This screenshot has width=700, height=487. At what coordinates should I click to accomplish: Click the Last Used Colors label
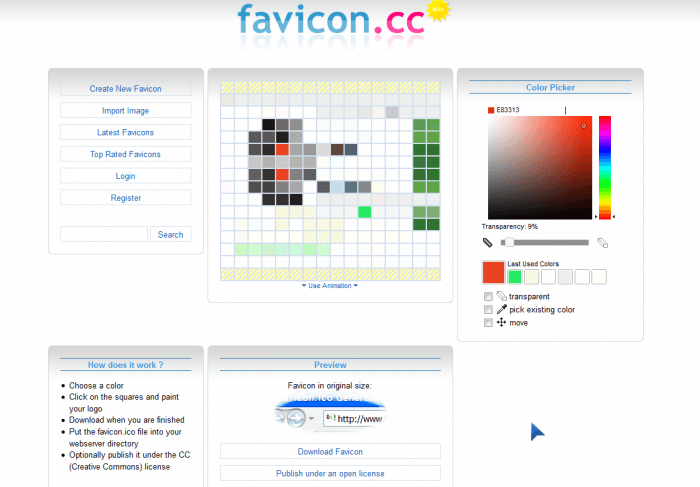coord(533,264)
